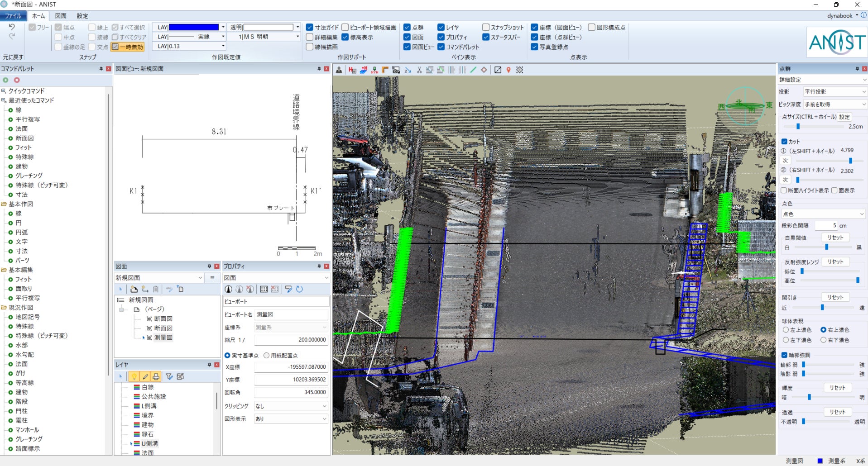
Task: Select the 用紙配置点 radio button
Action: 267,356
